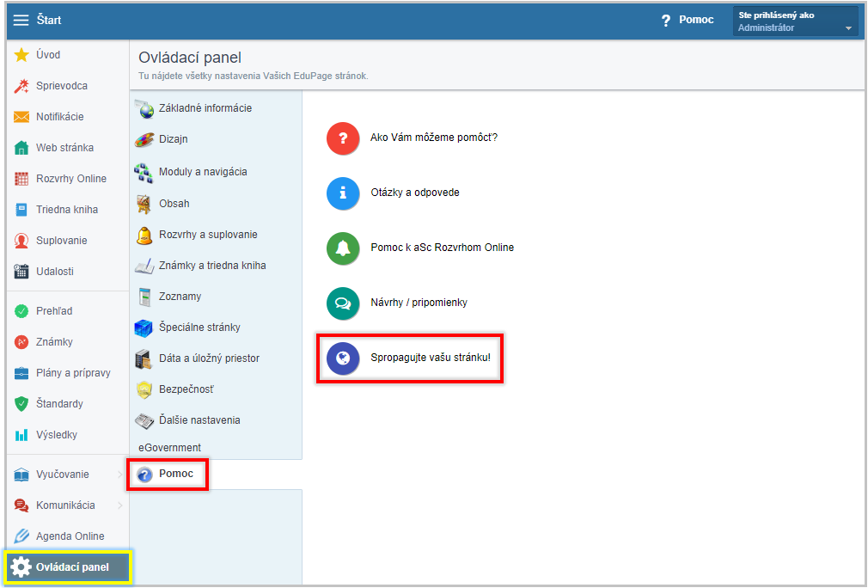
Task: Expand the Komunikácia submenu arrow
Action: (119, 505)
